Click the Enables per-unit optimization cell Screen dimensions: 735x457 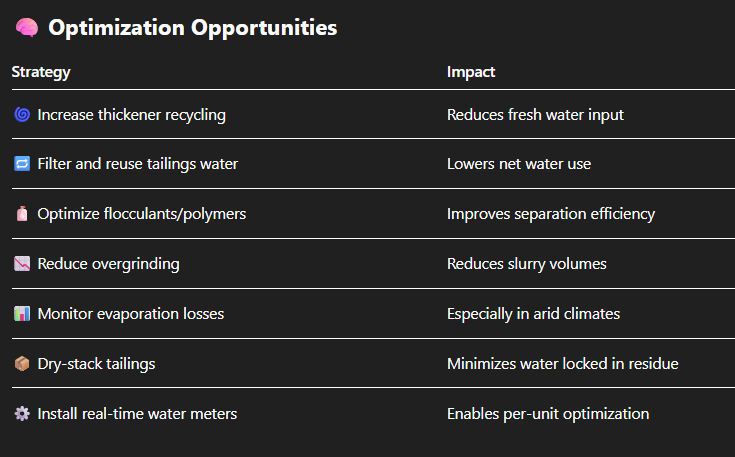[548, 414]
